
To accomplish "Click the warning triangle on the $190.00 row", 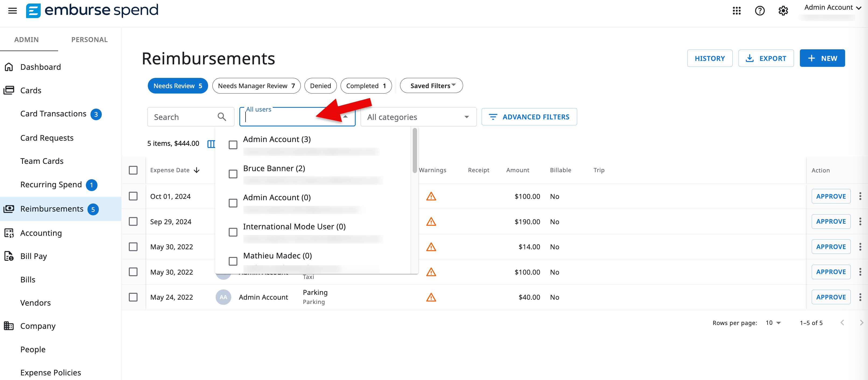I will coord(431,222).
